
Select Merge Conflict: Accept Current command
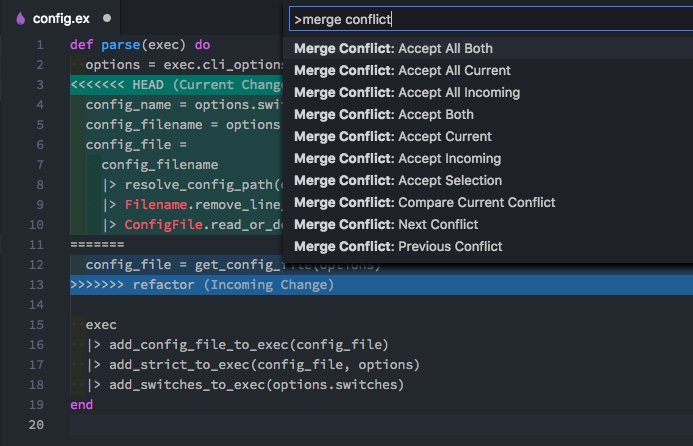(x=488, y=136)
